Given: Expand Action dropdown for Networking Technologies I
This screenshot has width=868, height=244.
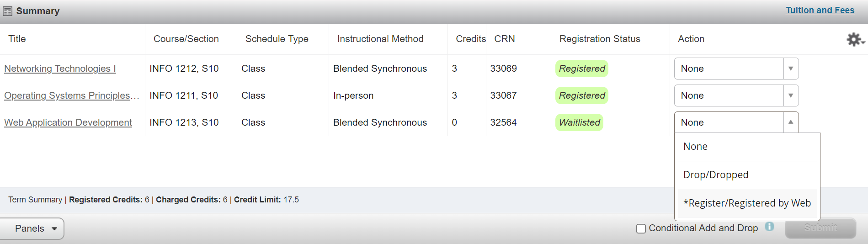Looking at the screenshot, I should (x=736, y=69).
